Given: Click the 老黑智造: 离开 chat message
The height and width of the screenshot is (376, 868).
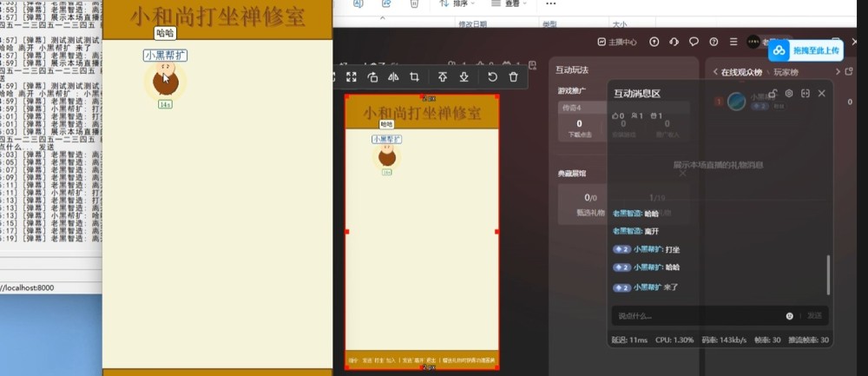Looking at the screenshot, I should coord(636,231).
